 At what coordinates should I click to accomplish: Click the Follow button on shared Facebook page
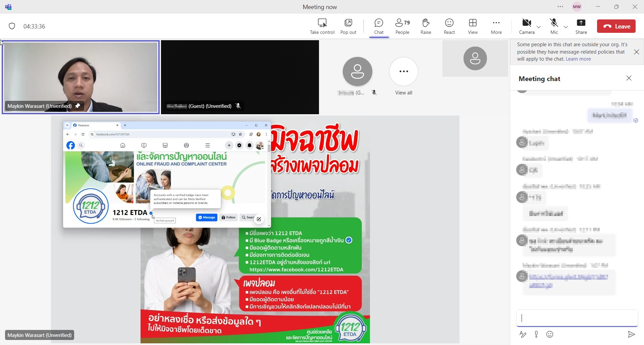[x=229, y=217]
